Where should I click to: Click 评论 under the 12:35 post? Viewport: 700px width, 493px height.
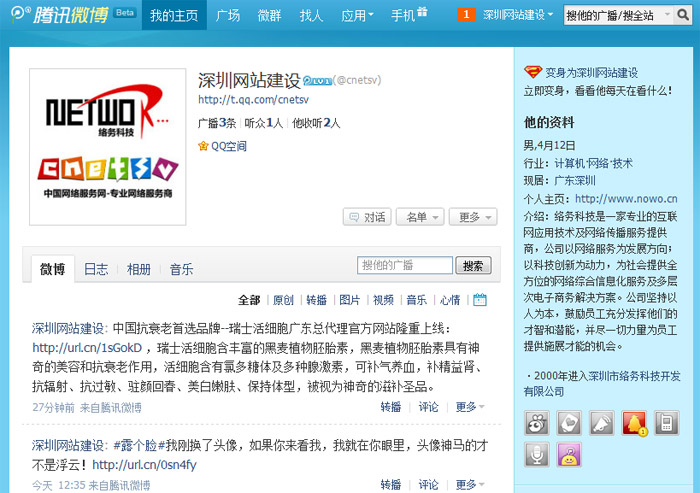[x=428, y=485]
